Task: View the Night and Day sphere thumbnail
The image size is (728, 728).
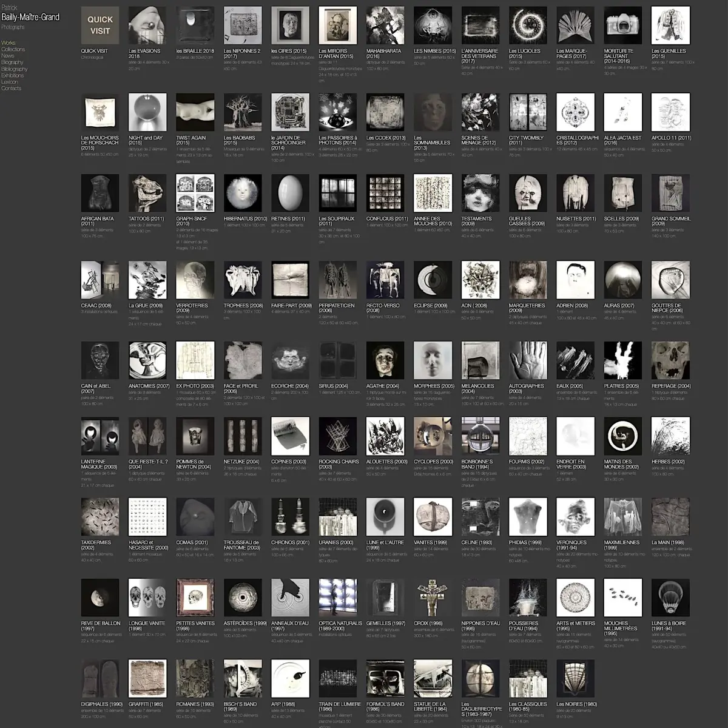Action: pyautogui.click(x=147, y=112)
